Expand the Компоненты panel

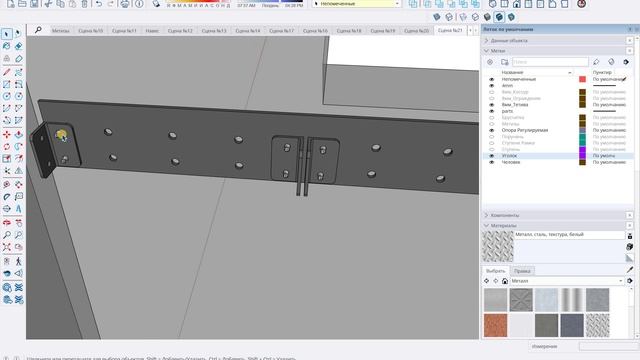[x=487, y=215]
